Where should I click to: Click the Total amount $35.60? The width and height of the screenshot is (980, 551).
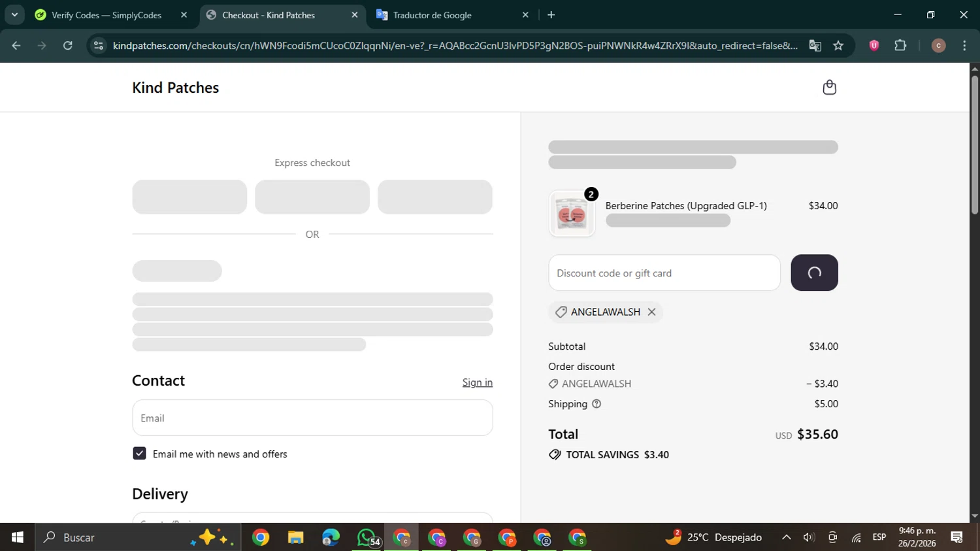(x=817, y=435)
